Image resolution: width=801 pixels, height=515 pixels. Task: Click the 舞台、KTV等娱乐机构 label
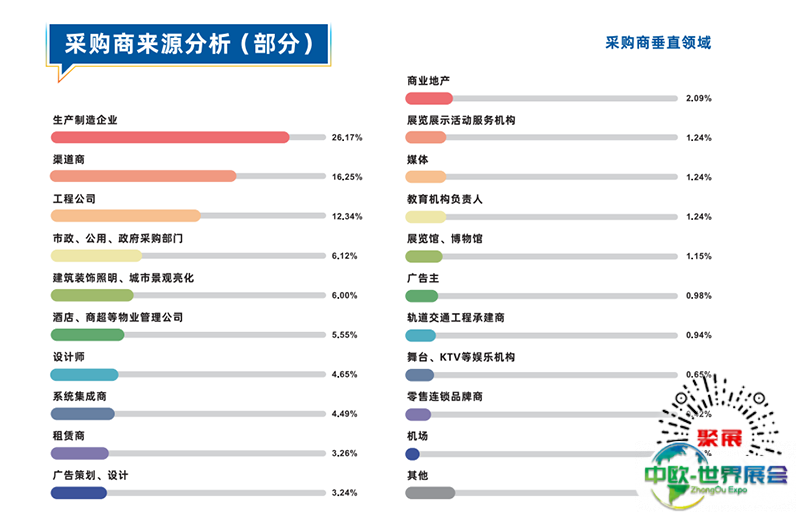coord(460,357)
